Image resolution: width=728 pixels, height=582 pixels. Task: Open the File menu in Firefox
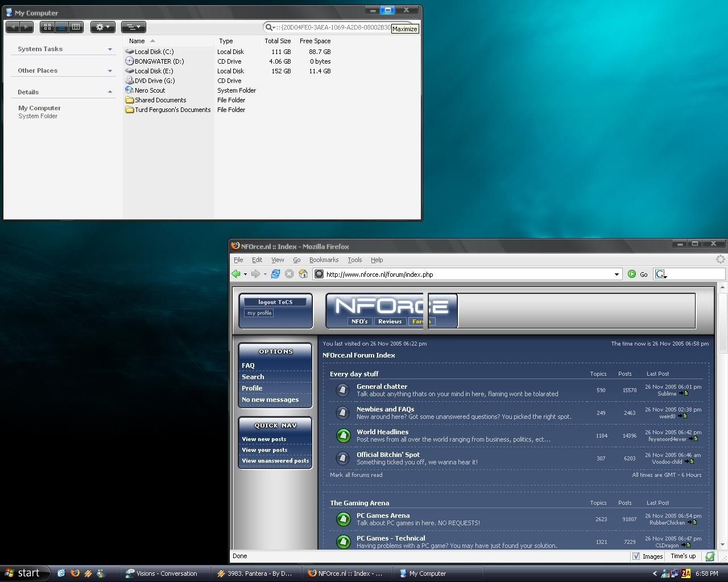coord(238,260)
